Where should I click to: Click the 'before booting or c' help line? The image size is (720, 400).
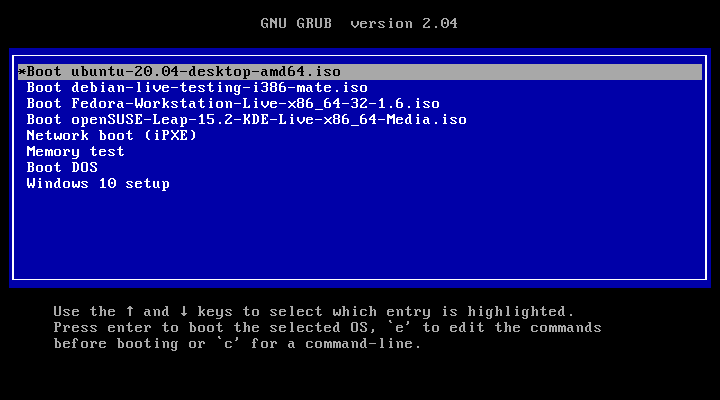click(x=237, y=344)
